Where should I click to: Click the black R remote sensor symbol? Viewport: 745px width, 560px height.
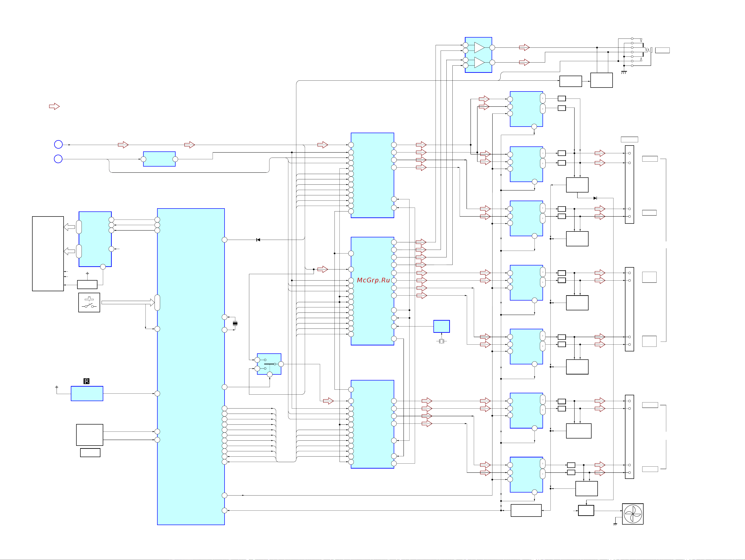coord(87,381)
